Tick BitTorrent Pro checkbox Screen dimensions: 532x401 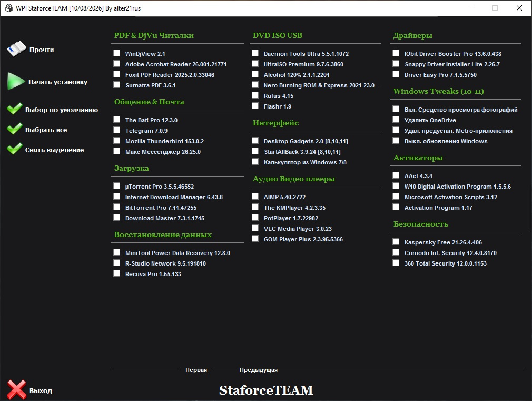117,207
